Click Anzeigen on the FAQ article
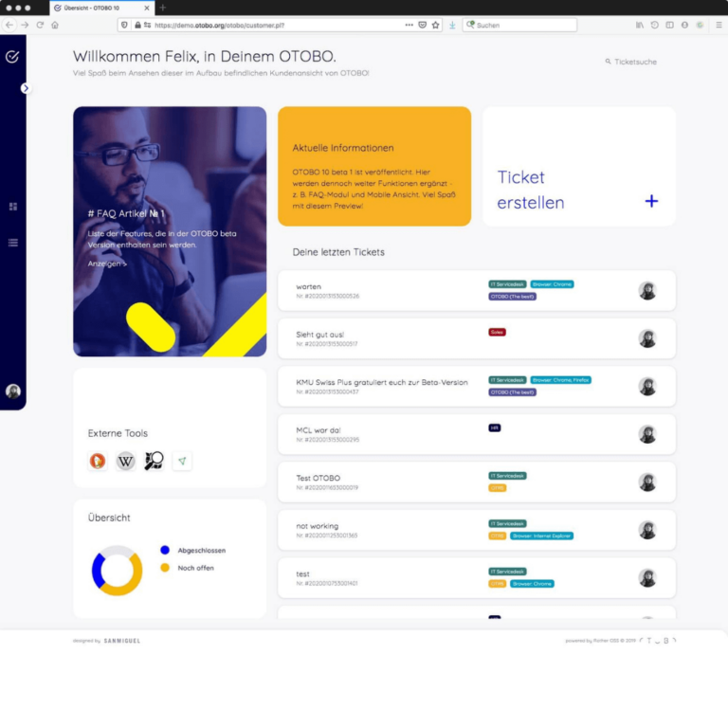The width and height of the screenshot is (728, 728). [107, 264]
